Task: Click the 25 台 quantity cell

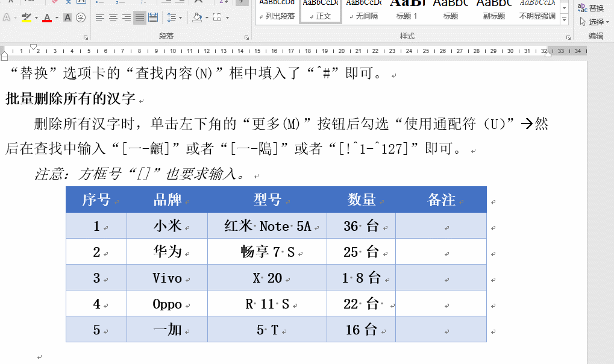Action: 361,251
